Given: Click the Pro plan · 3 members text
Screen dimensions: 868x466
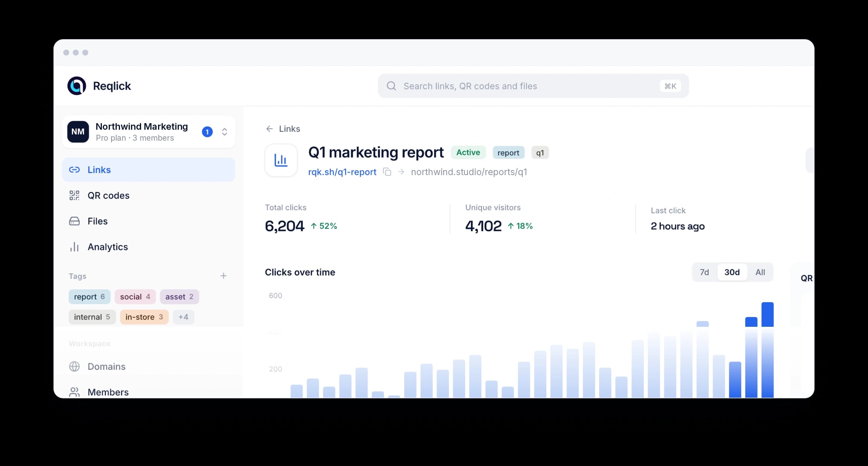Looking at the screenshot, I should coord(135,138).
